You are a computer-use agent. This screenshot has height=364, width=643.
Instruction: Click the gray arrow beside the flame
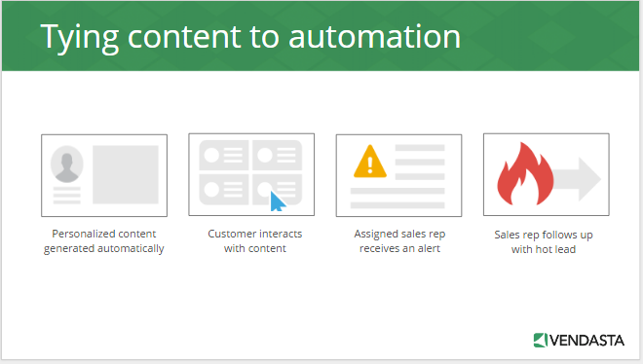[577, 179]
